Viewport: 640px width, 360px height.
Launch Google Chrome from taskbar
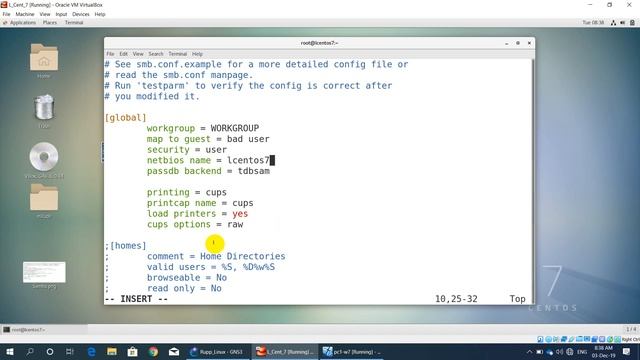pyautogui.click(x=153, y=351)
